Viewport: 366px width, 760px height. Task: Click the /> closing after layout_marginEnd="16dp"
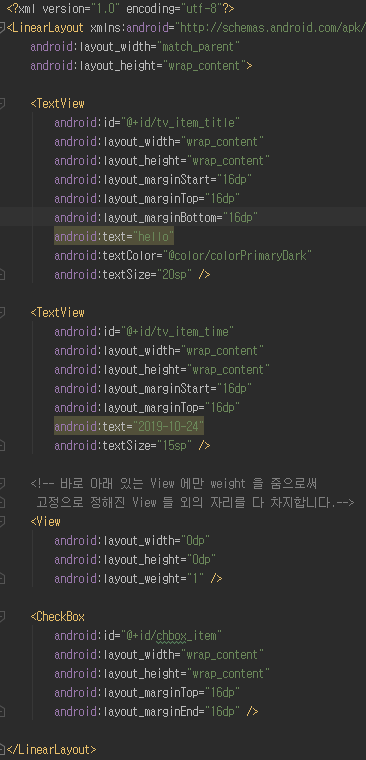click(252, 712)
